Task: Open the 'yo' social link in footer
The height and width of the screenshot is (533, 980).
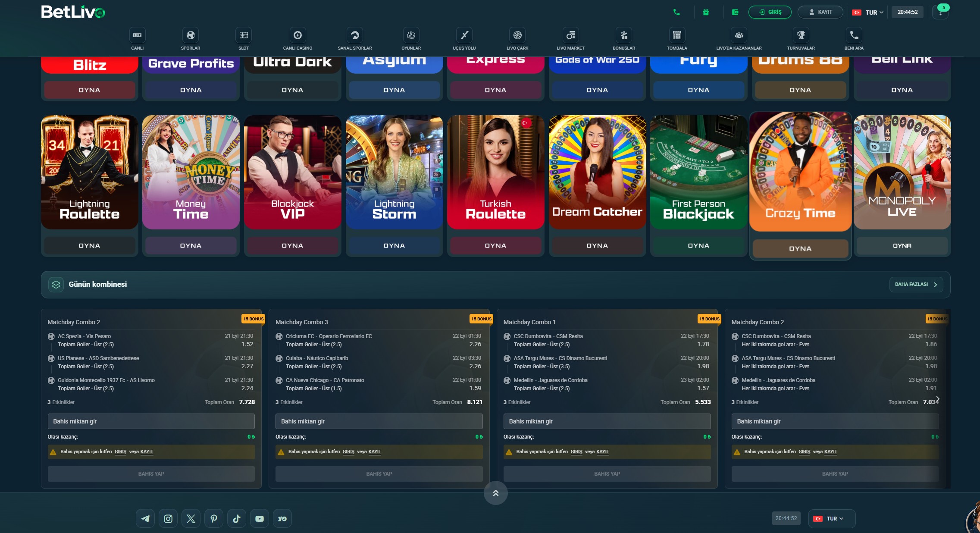Action: 282,519
